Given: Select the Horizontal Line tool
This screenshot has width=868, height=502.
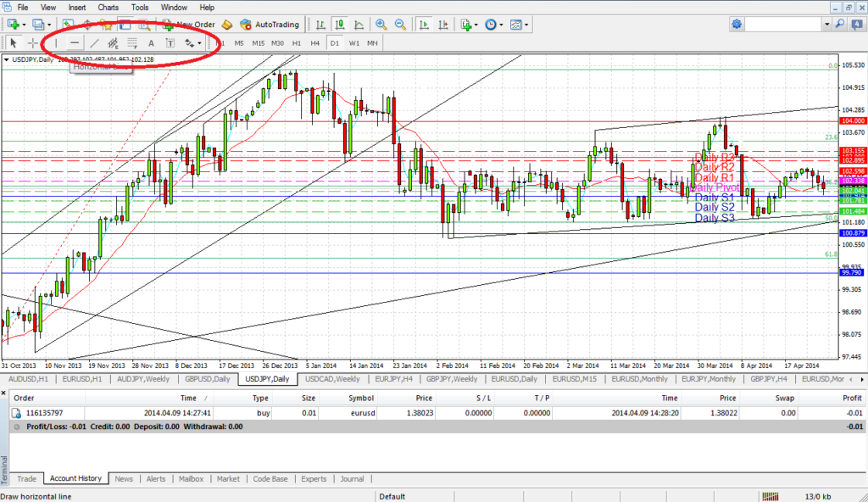Looking at the screenshot, I should (x=75, y=42).
